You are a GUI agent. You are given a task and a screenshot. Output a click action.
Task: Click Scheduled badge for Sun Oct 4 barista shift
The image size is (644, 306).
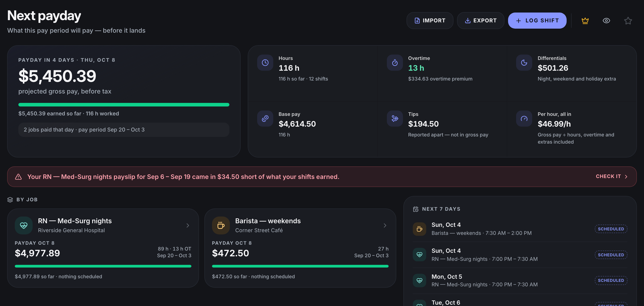click(x=611, y=229)
